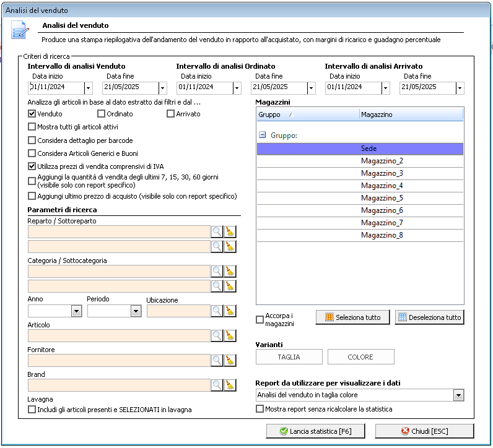Screen dimensions: 493x448
Task: Click the TAGLIA variant button
Action: click(289, 357)
